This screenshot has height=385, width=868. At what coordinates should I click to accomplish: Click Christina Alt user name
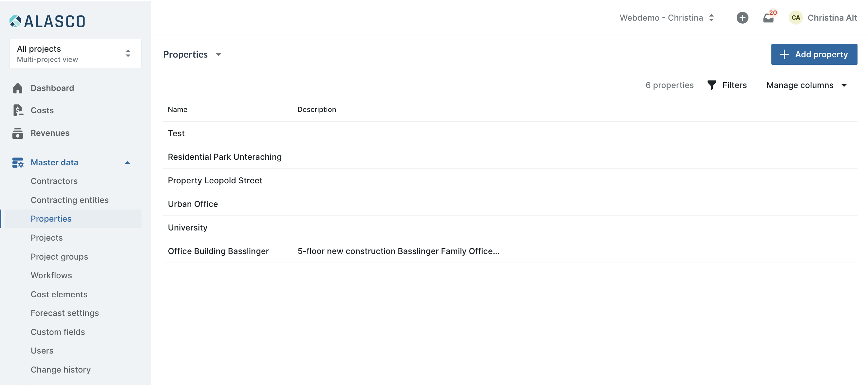coord(832,18)
